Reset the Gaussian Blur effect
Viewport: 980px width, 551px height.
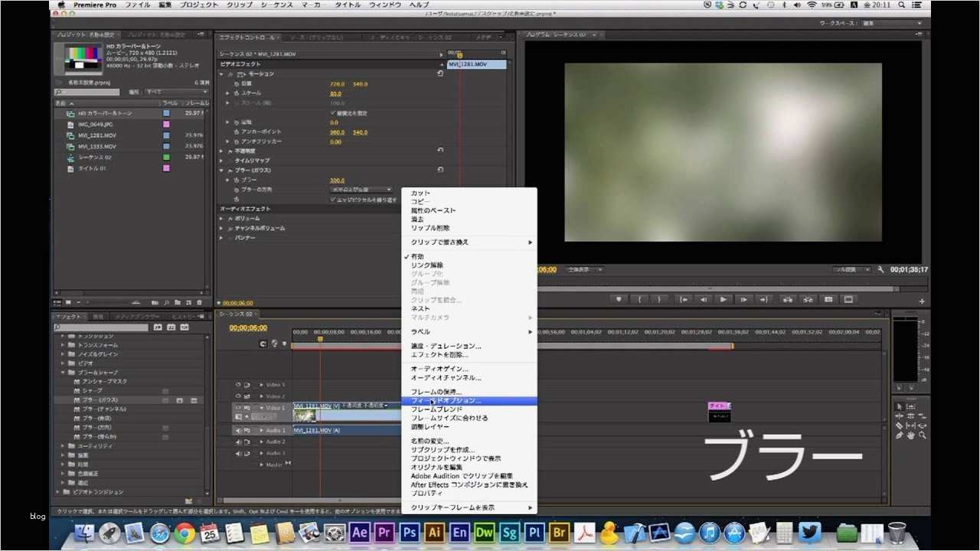(440, 170)
